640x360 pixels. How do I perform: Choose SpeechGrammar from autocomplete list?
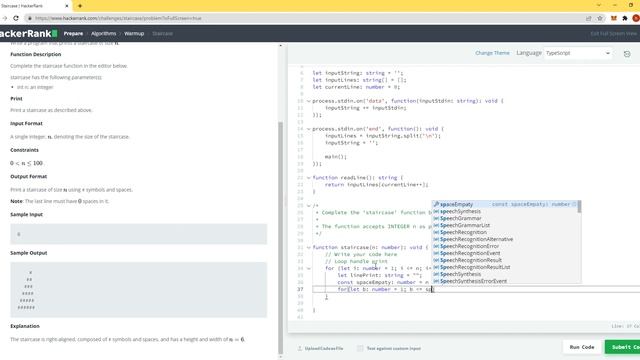[505, 218]
